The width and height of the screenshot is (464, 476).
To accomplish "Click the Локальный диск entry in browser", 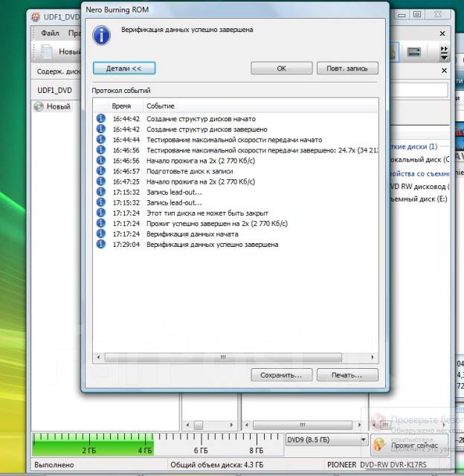I will (x=419, y=159).
